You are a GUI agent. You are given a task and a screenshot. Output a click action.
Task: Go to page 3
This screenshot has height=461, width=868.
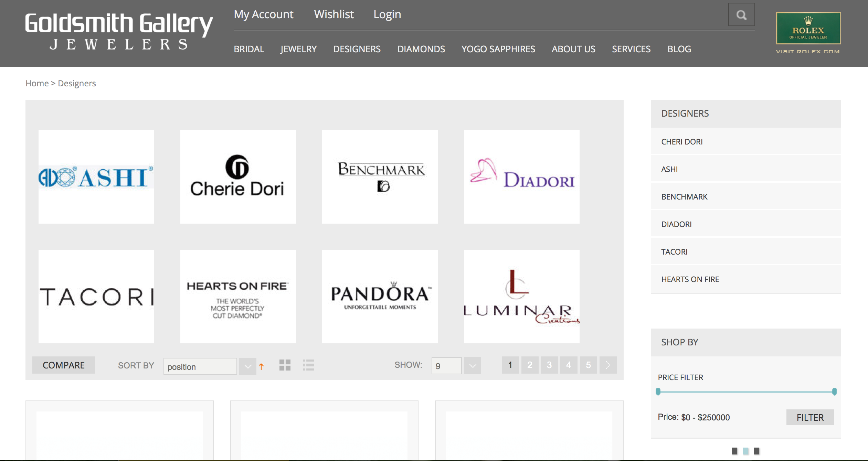click(549, 365)
